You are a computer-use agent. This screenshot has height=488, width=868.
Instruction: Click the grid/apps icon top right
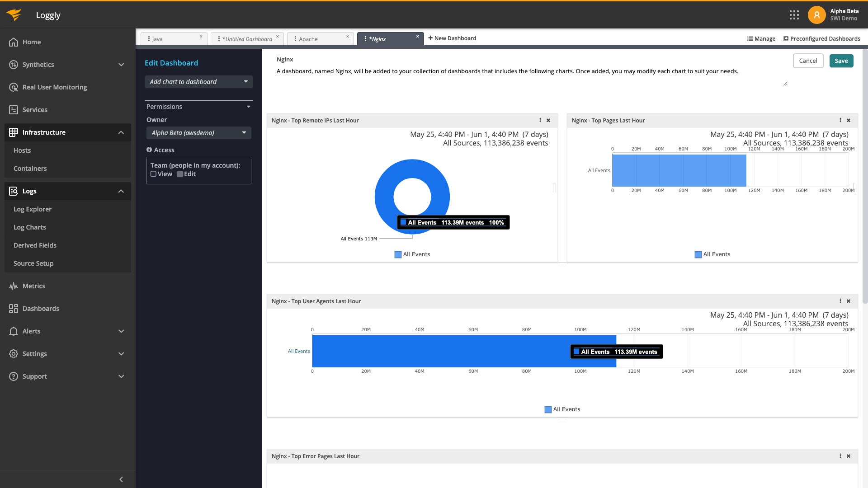tap(794, 15)
